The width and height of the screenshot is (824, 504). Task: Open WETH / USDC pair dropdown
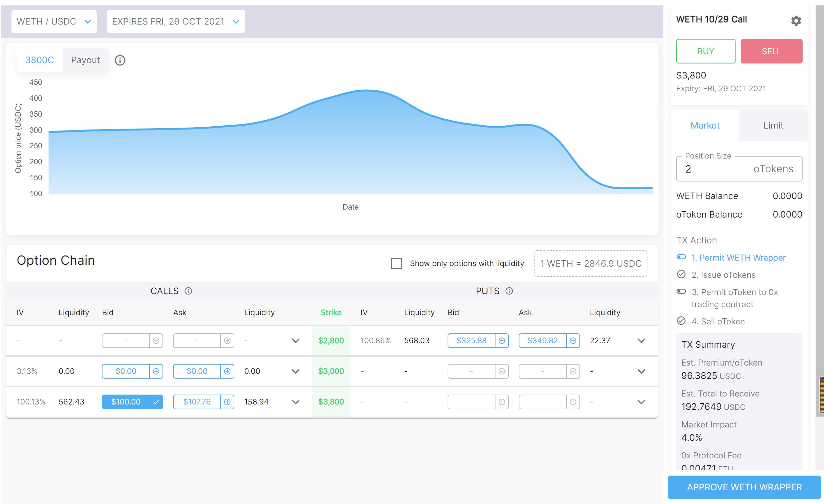pyautogui.click(x=54, y=21)
